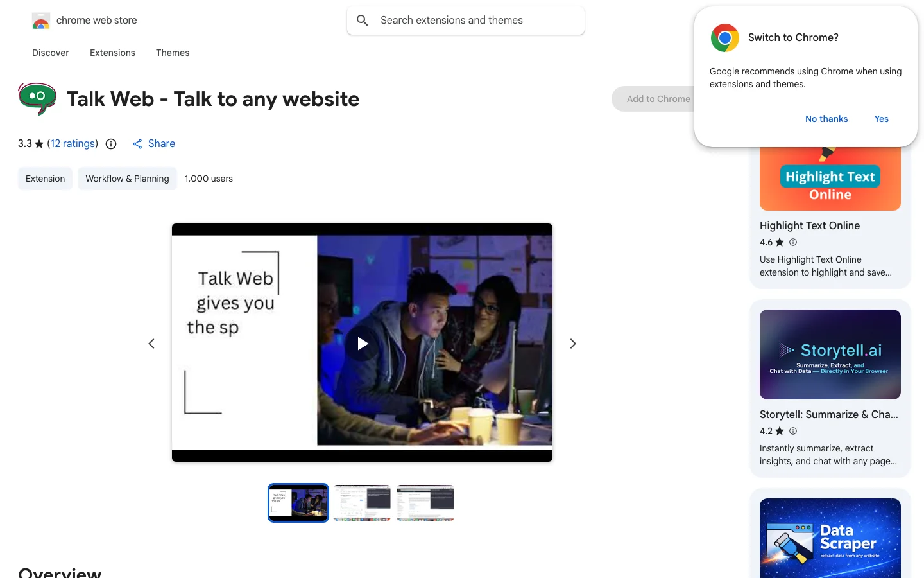Select the third screenshot thumbnail

tap(425, 503)
